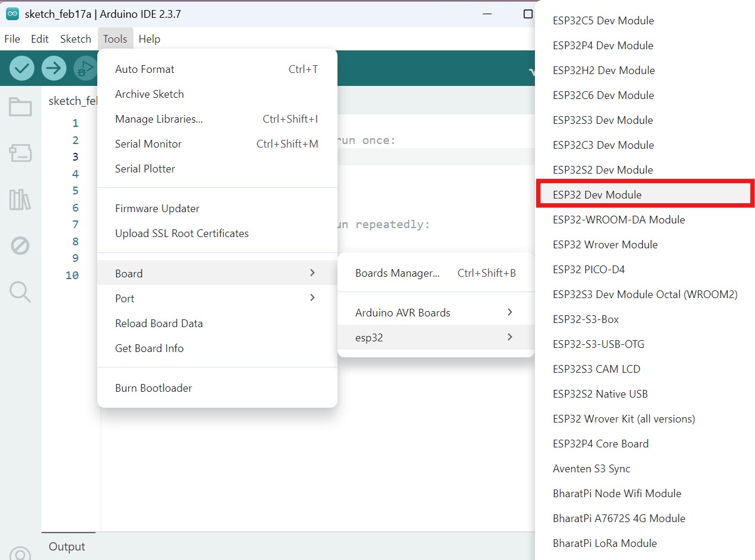Open the Edit menu
Viewport: 755px width, 560px height.
click(x=40, y=39)
